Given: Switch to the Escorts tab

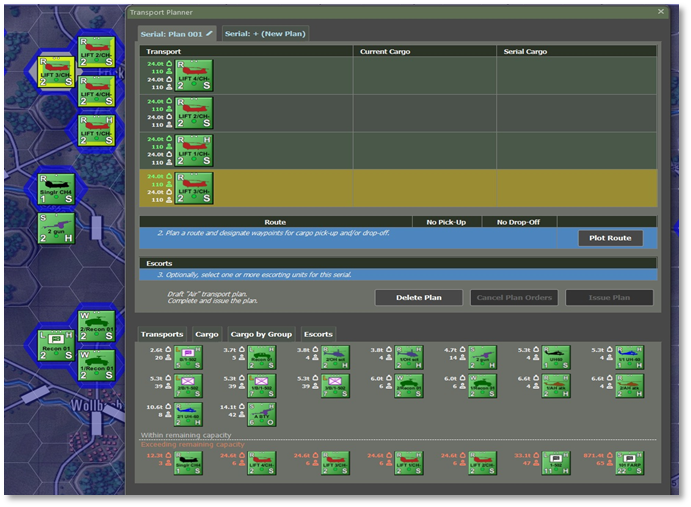Looking at the screenshot, I should click(318, 334).
